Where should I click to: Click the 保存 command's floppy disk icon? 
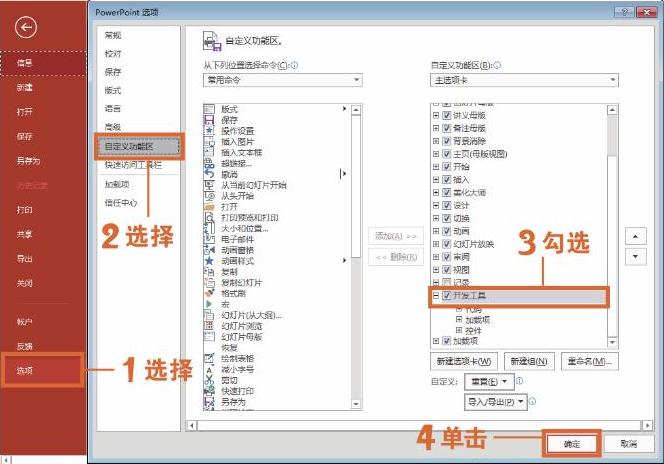click(209, 120)
